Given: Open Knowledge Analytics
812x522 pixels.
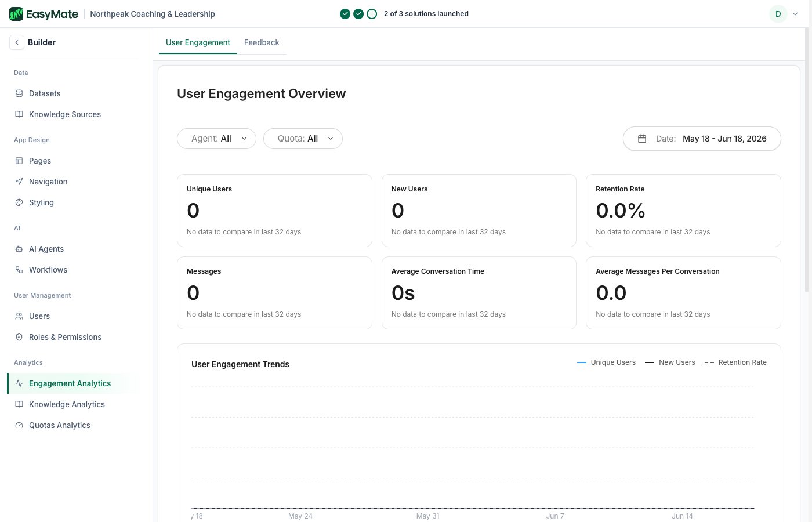Looking at the screenshot, I should tap(73, 404).
